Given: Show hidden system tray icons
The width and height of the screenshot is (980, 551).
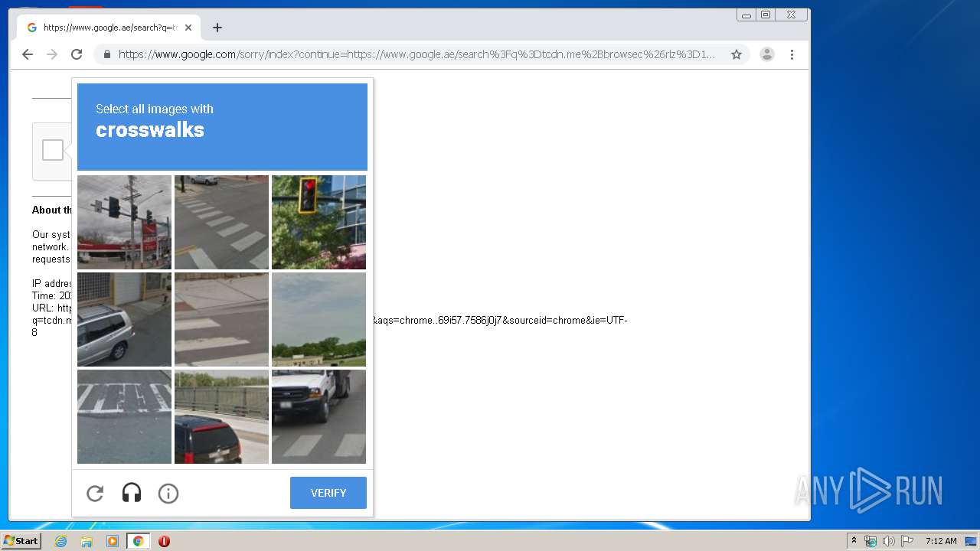Looking at the screenshot, I should (854, 541).
